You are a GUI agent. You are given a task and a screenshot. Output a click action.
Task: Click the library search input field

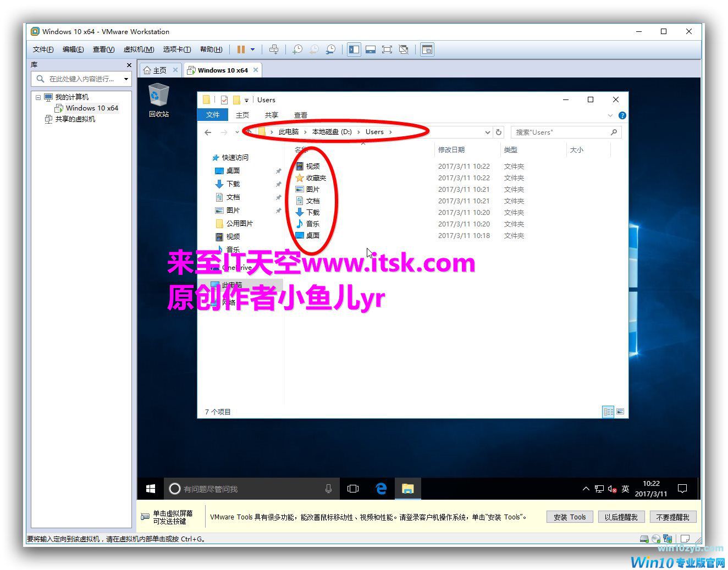(81, 79)
